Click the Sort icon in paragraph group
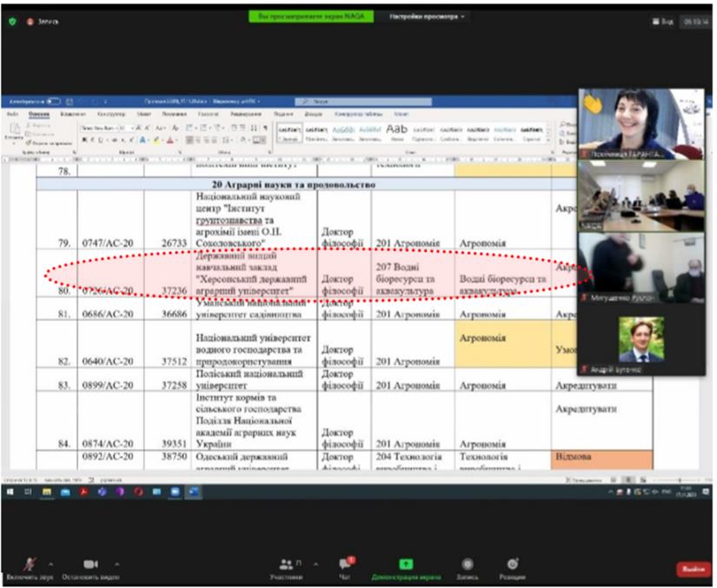717x588 pixels. 254,128
